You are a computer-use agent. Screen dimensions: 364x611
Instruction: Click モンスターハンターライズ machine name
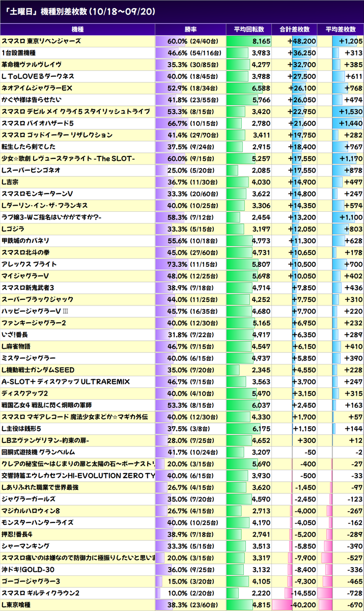pos(38,522)
